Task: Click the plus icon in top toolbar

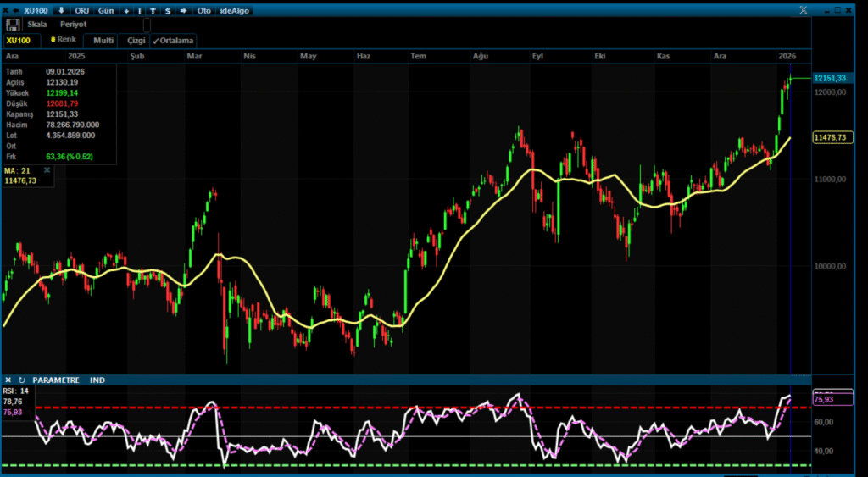Action: pos(126,10)
